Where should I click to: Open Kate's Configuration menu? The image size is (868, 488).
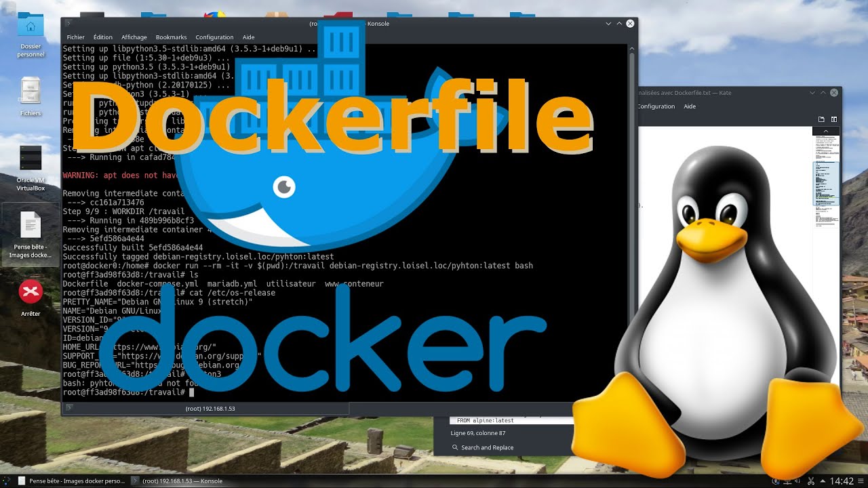656,106
